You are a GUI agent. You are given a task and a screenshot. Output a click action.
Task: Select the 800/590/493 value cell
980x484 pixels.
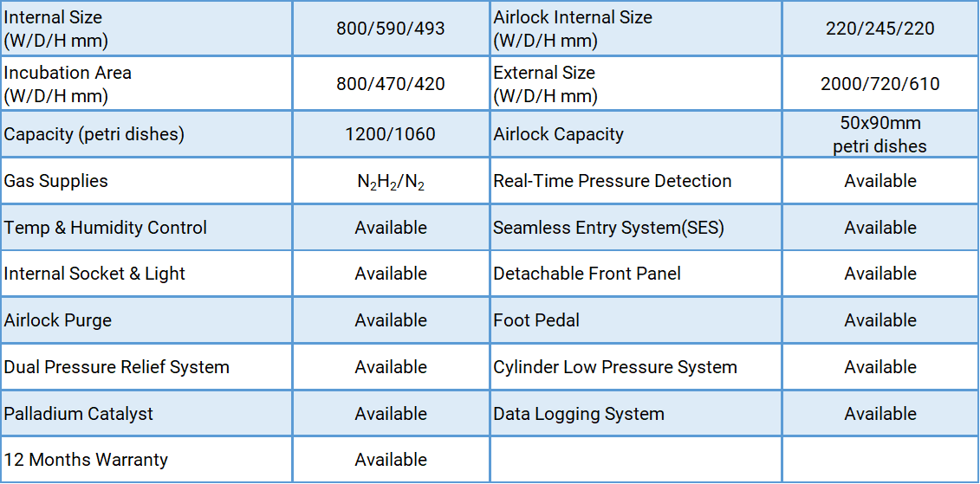(391, 29)
